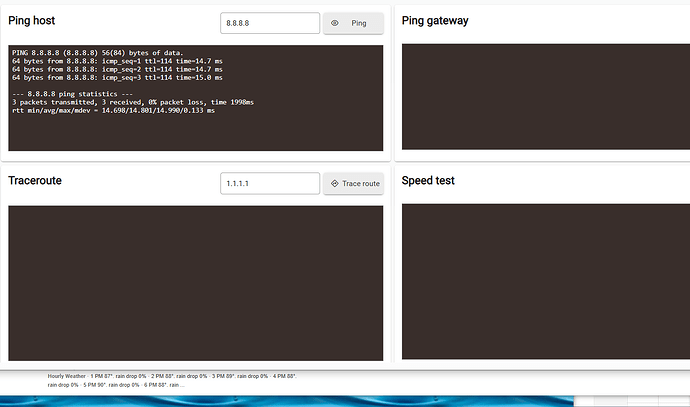Screen dimensions: 690x407
Task: Click the icmp_seq=3 time=15.0 ms line
Action: (117, 78)
